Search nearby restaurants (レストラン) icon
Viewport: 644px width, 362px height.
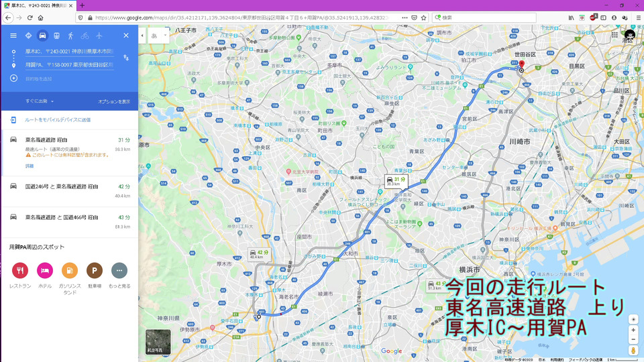20,270
